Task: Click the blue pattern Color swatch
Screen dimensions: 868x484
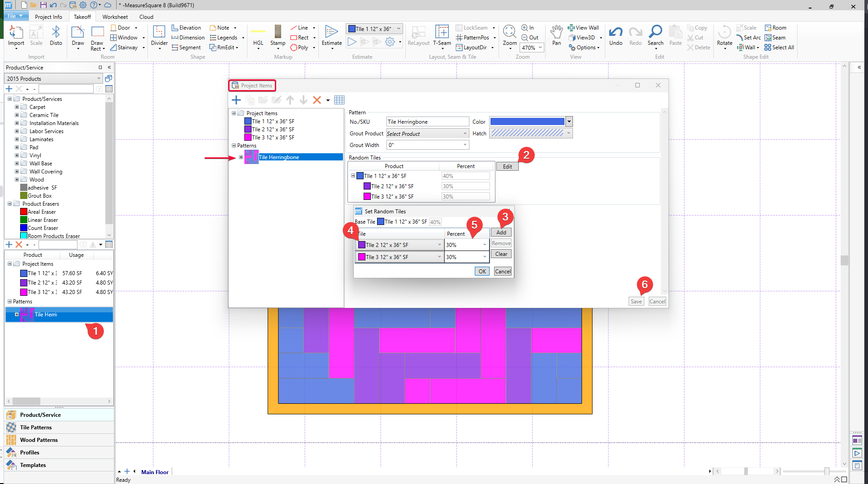Action: 527,121
